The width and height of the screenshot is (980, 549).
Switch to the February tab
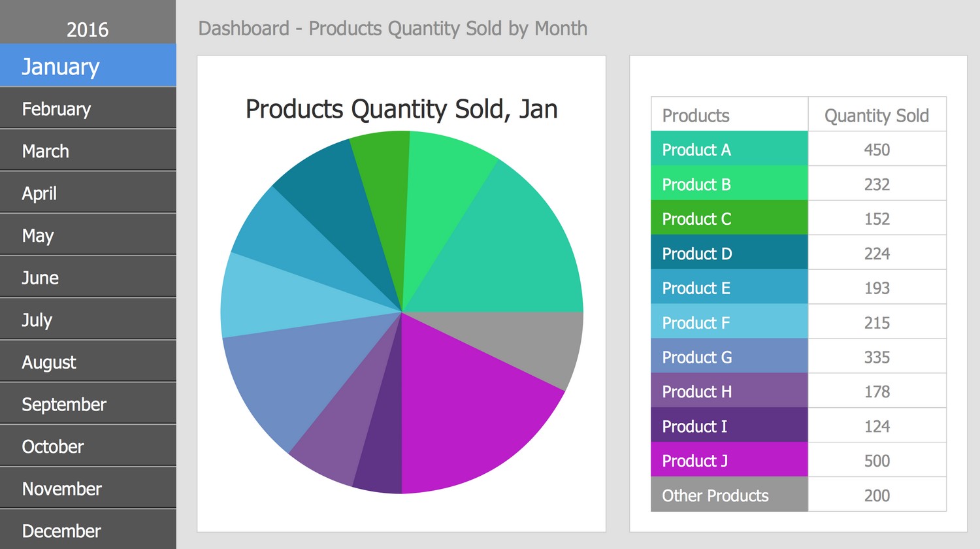(88, 108)
